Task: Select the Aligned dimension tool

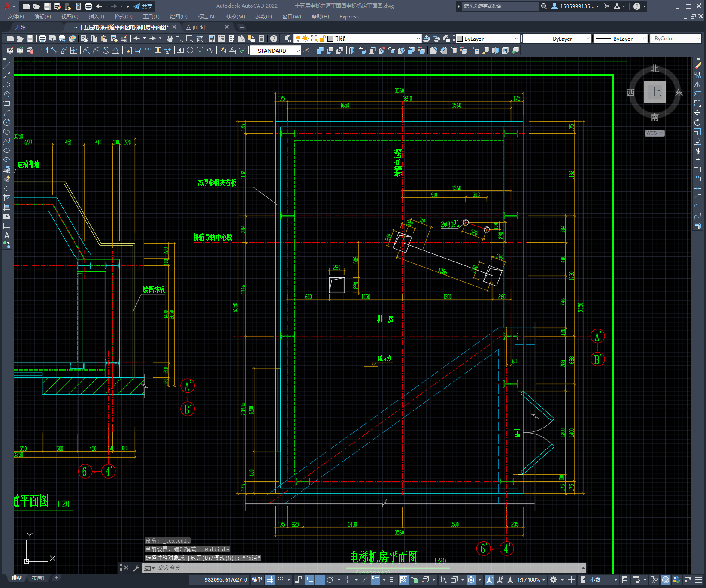Action: click(x=54, y=50)
